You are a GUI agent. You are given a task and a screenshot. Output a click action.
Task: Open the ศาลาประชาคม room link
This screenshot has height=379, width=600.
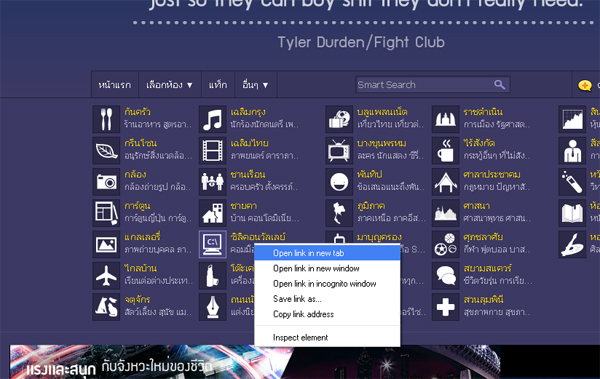click(x=492, y=175)
